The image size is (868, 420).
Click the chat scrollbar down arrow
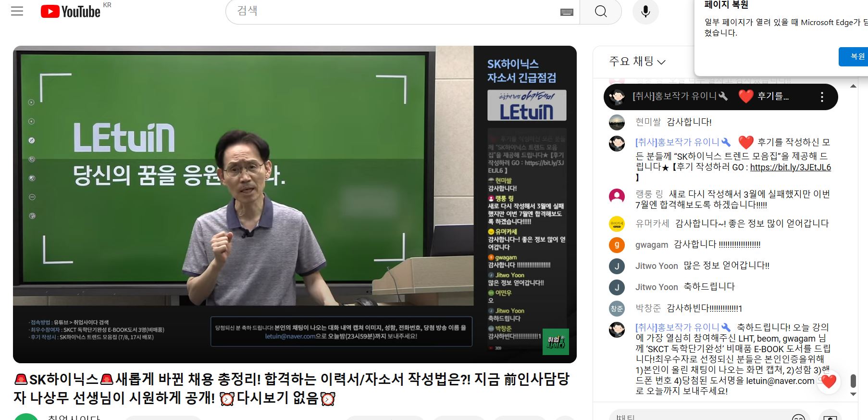[853, 394]
